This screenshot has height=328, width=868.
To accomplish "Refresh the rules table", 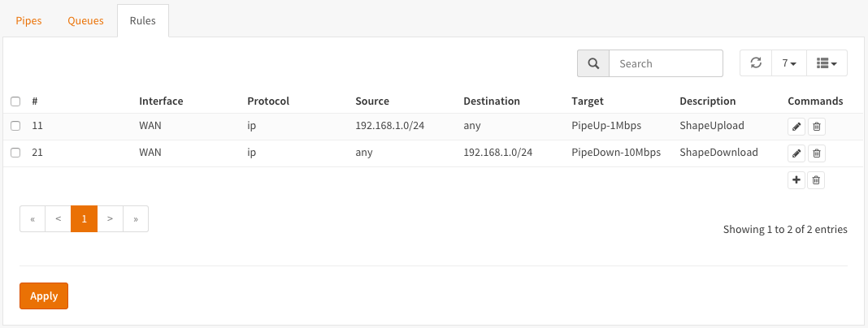I will [756, 63].
